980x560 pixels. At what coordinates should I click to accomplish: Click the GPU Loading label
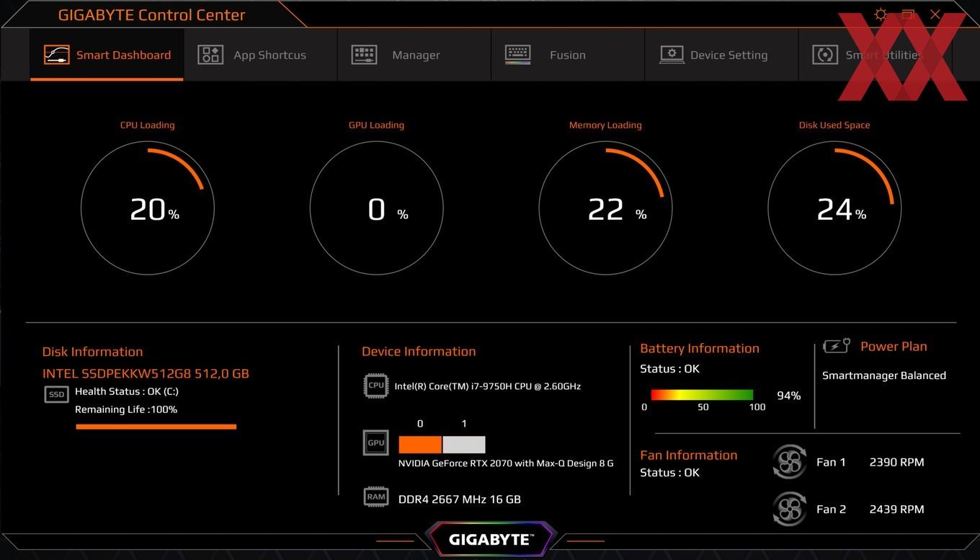[x=376, y=125]
